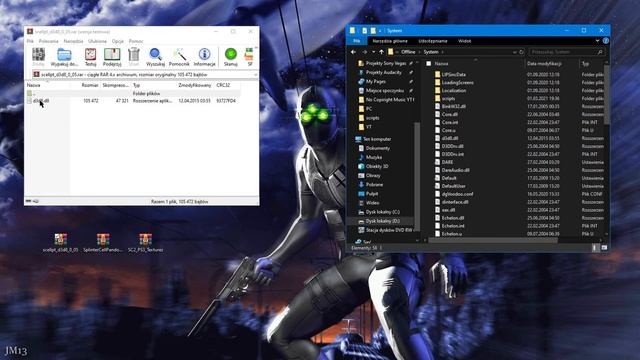The height and width of the screenshot is (360, 640).
Task: Click the search magnifier in Explorer search box
Action: pyautogui.click(x=600, y=52)
